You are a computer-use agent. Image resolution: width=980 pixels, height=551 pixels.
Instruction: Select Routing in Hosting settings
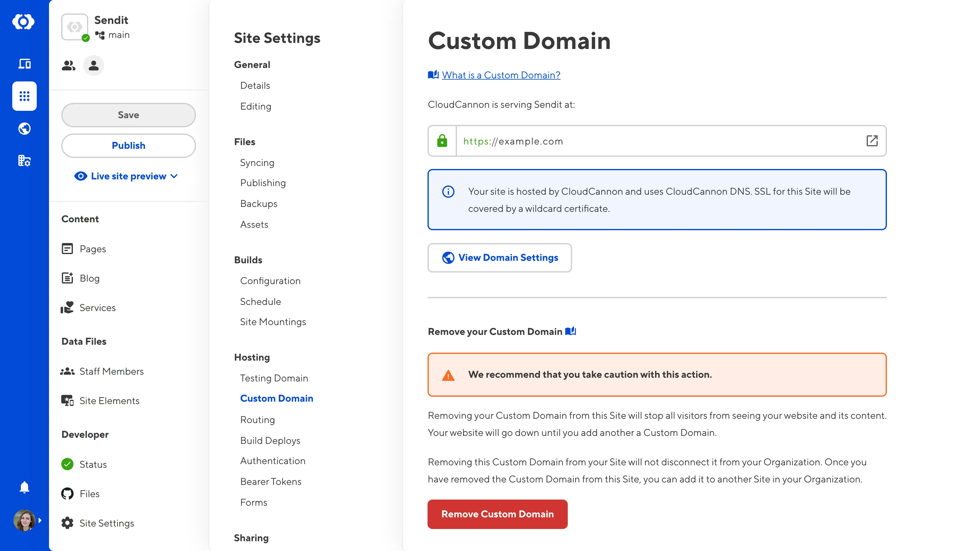pos(257,419)
